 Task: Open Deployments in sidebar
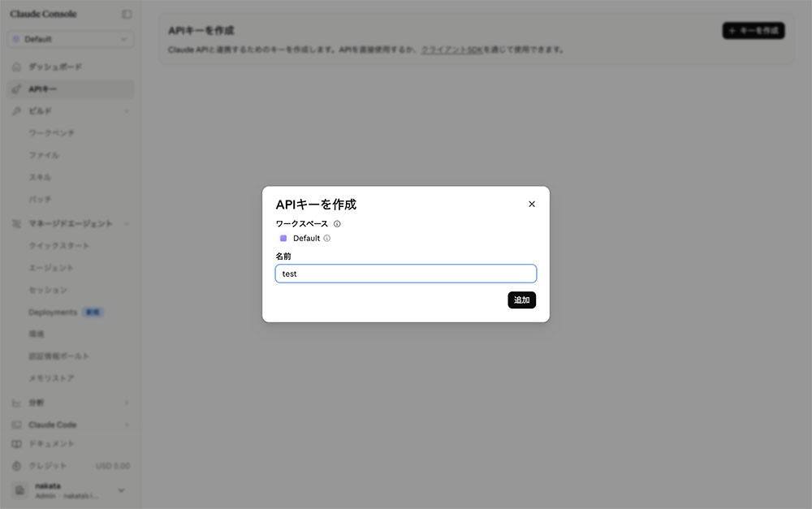click(x=53, y=313)
